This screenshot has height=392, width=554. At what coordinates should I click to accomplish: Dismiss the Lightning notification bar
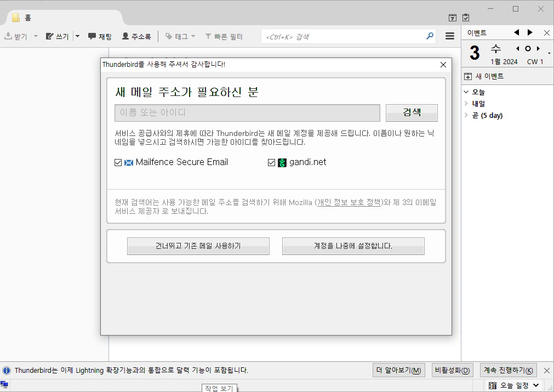click(546, 371)
